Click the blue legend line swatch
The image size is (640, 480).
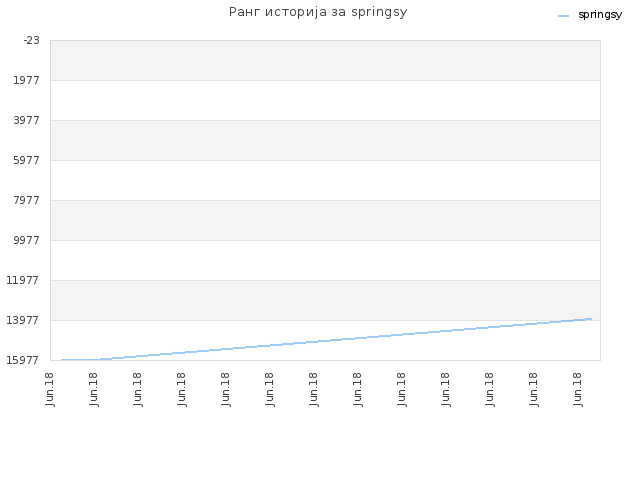coord(563,16)
